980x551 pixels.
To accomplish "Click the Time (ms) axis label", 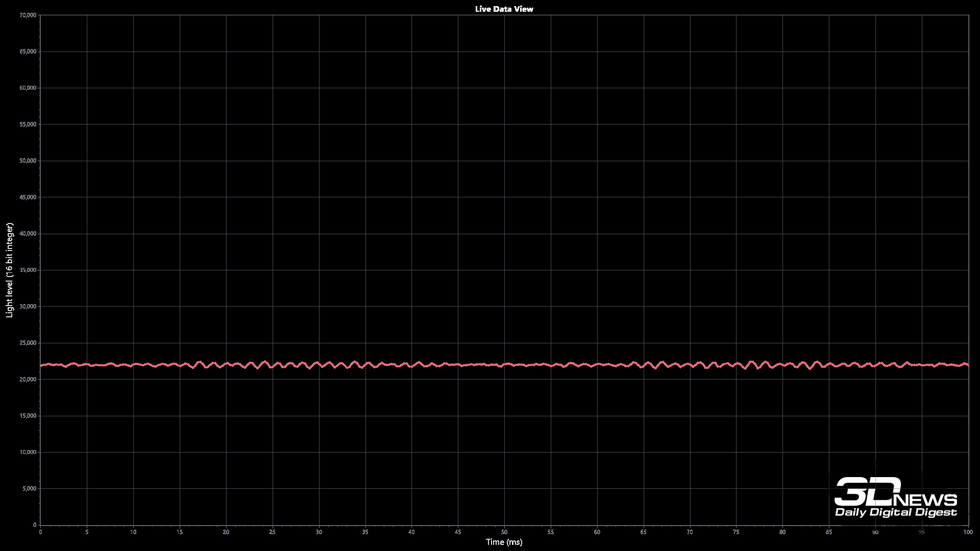I will pyautogui.click(x=504, y=542).
